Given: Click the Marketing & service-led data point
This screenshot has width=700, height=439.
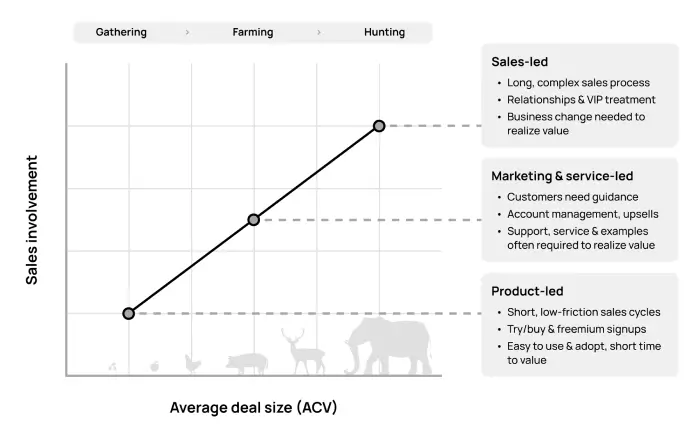Looking at the screenshot, I should click(254, 220).
